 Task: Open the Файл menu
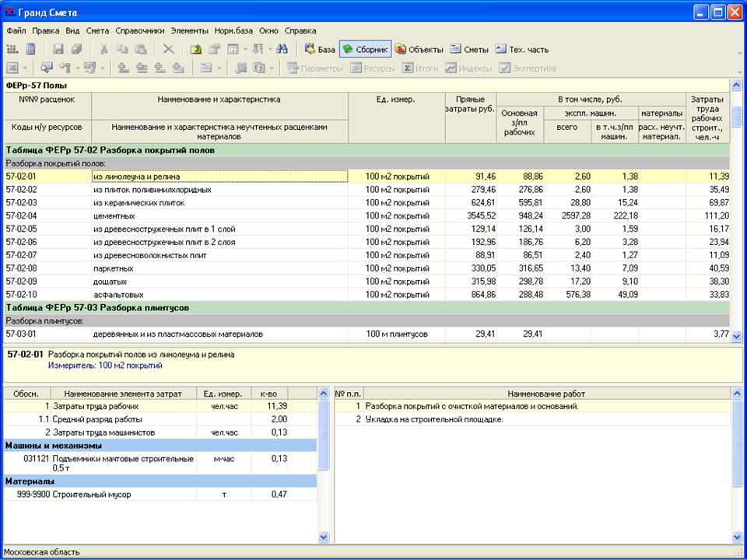pyautogui.click(x=16, y=31)
